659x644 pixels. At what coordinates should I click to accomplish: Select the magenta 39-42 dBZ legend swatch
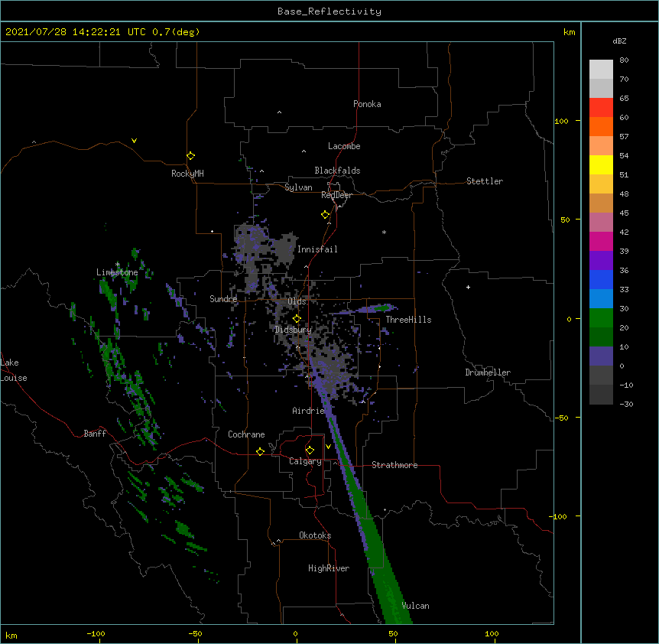point(601,241)
